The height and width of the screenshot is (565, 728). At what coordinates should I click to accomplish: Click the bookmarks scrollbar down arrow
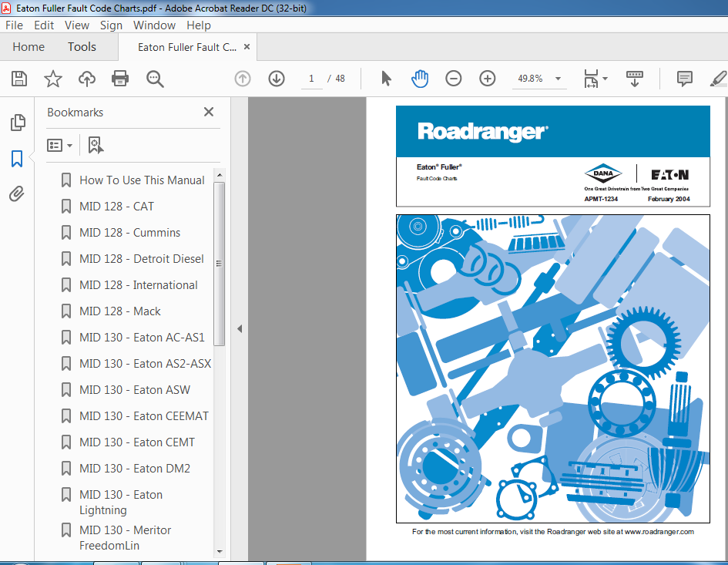220,552
